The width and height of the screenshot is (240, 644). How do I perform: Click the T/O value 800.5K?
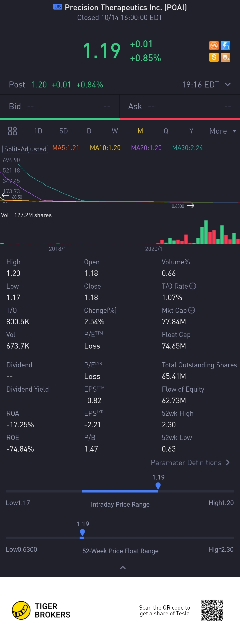pyautogui.click(x=18, y=321)
